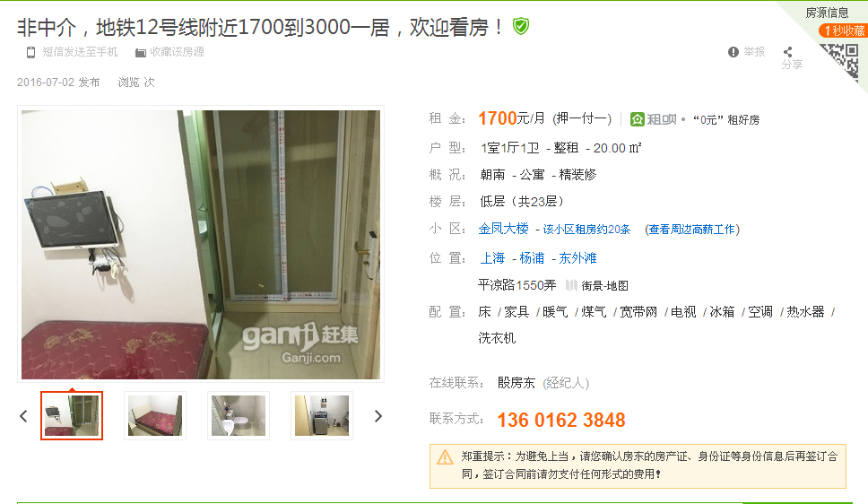
Task: Click the 租呗 green house icon
Action: coord(638,119)
